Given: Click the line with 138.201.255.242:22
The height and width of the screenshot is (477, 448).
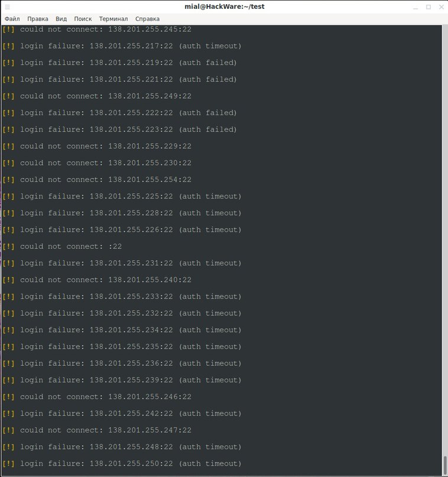Looking at the screenshot, I should point(122,414).
